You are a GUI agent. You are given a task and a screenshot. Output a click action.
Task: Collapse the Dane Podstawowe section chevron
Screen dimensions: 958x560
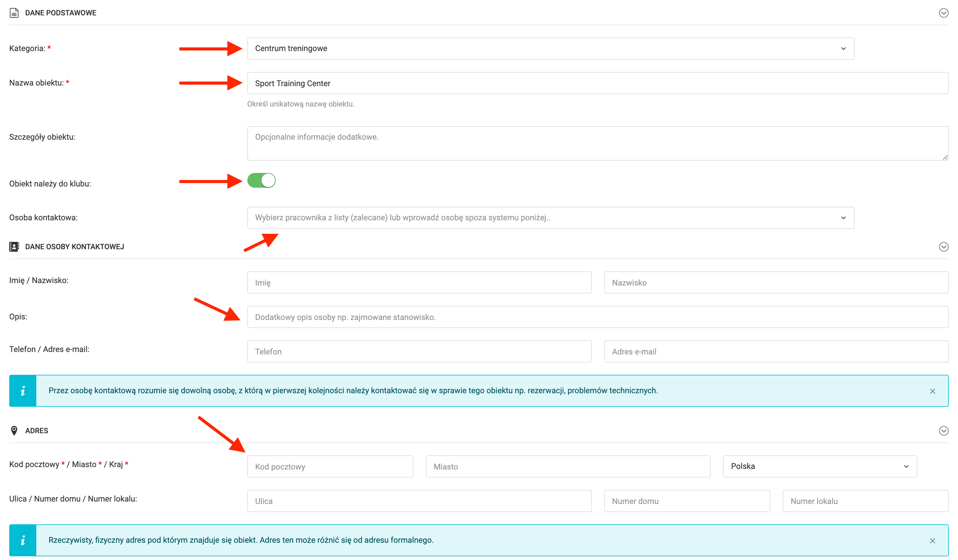coord(943,13)
